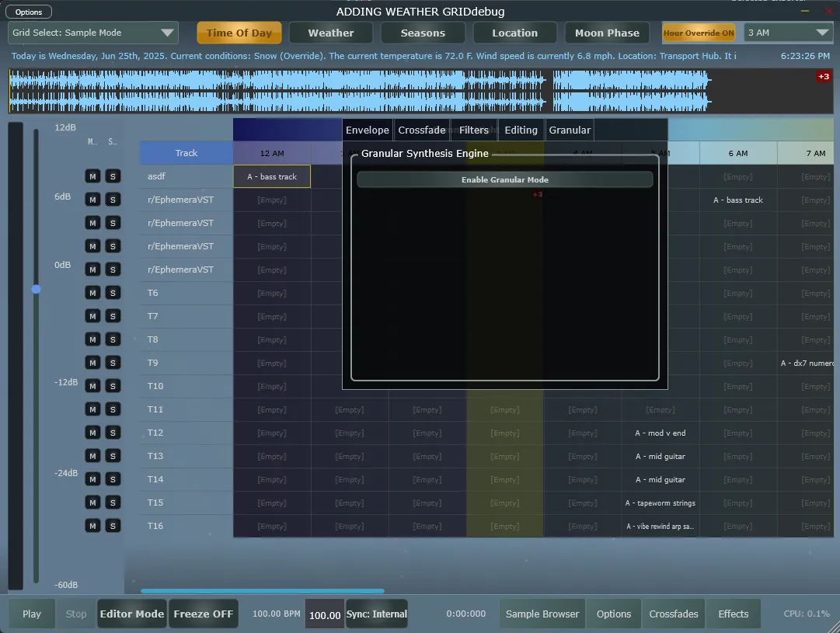The height and width of the screenshot is (633, 840).
Task: Toggle Freeze OFF button
Action: click(x=203, y=614)
